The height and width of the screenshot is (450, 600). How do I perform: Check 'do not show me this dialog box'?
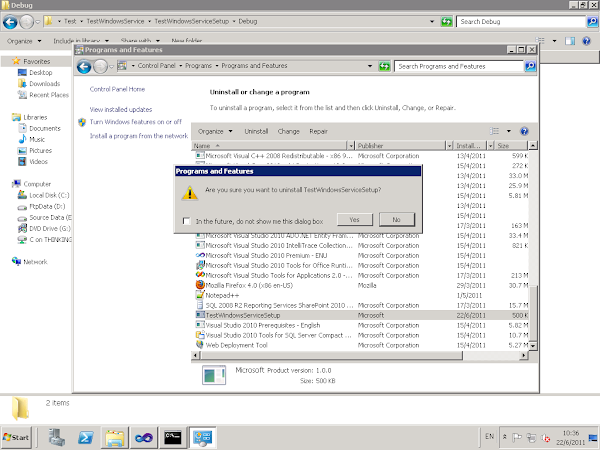(x=186, y=221)
